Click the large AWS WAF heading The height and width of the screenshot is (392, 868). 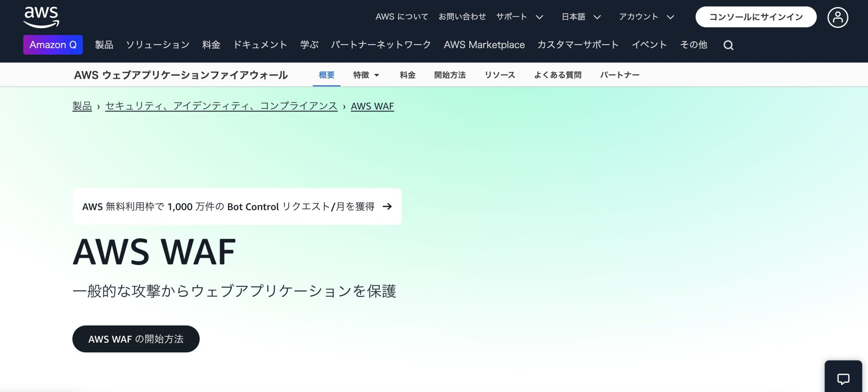[154, 252]
